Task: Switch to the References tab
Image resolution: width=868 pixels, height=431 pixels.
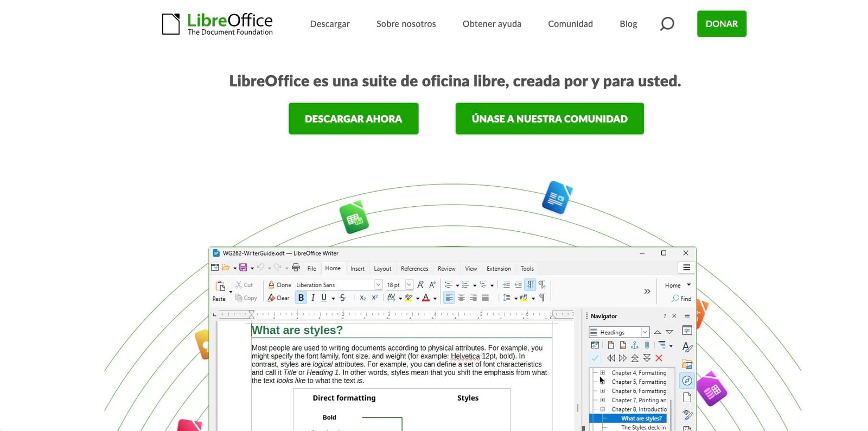Action: pyautogui.click(x=414, y=269)
